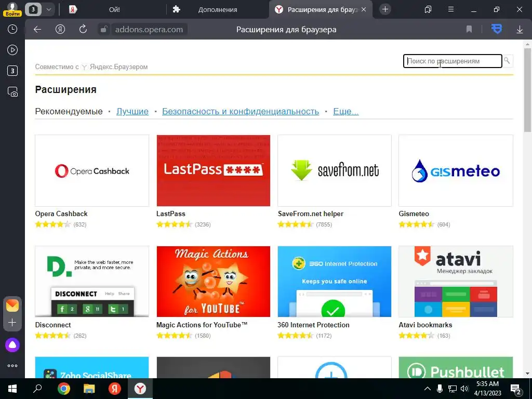The width and height of the screenshot is (532, 399).
Task: Open Безопасность и конфиденциальность category
Action: 241,111
